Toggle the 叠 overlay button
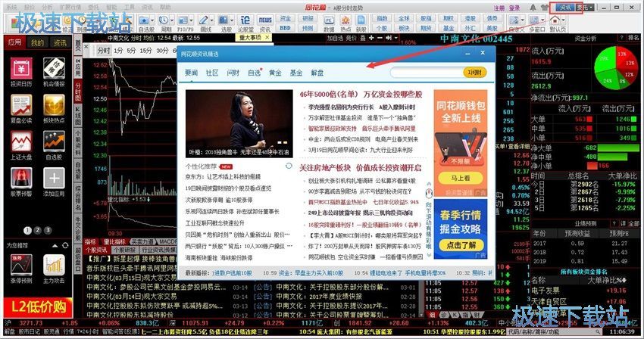The height and width of the screenshot is (339, 644). 363,38
